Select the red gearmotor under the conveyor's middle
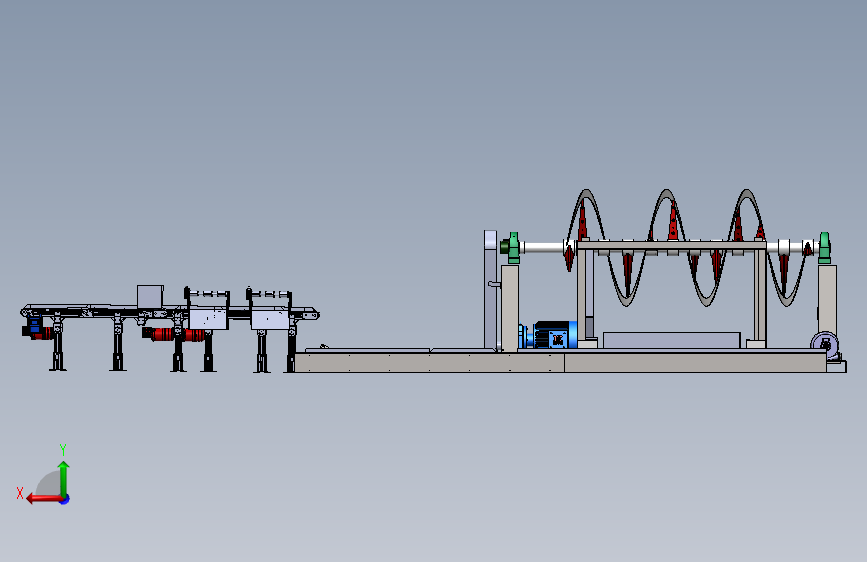This screenshot has height=562, width=867. [174, 335]
